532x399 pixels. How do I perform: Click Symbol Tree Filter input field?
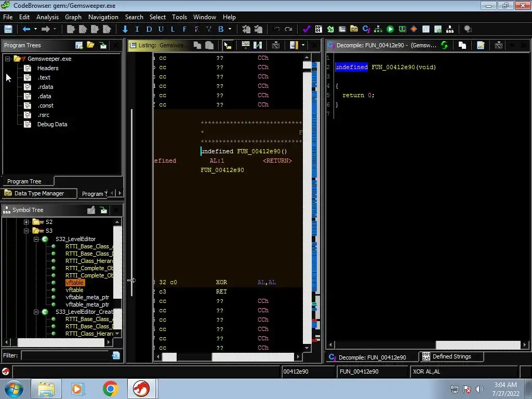65,355
